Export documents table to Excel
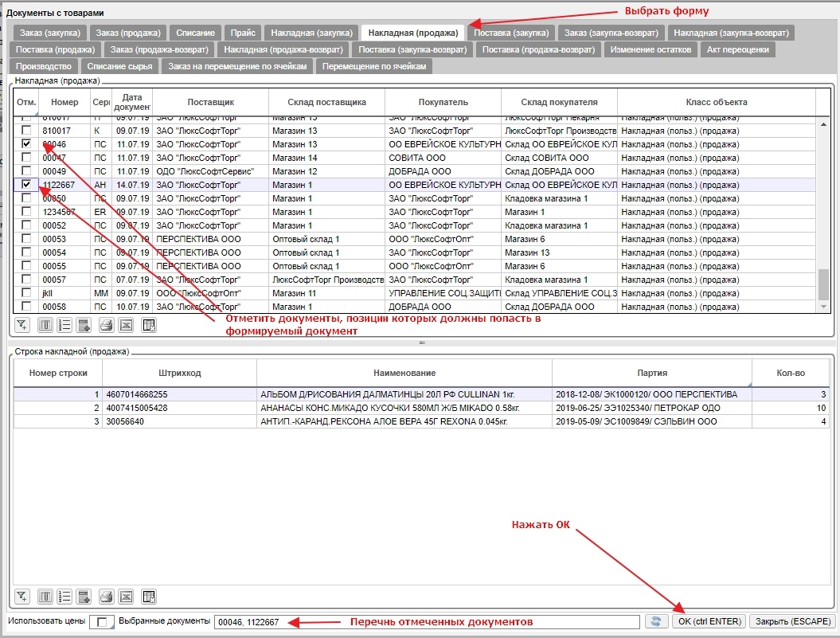The height and width of the screenshot is (638, 840). click(126, 324)
